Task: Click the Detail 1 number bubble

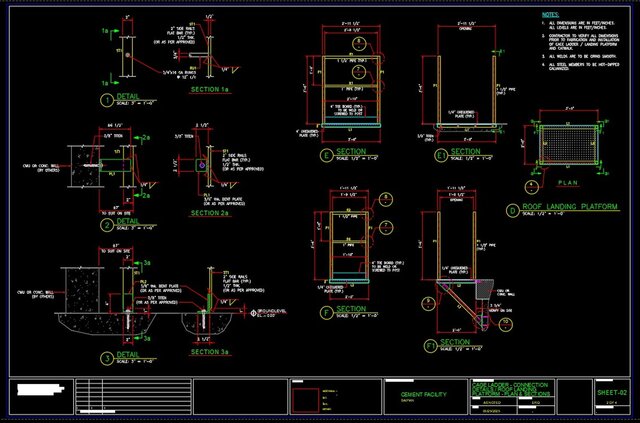Action: point(107,100)
